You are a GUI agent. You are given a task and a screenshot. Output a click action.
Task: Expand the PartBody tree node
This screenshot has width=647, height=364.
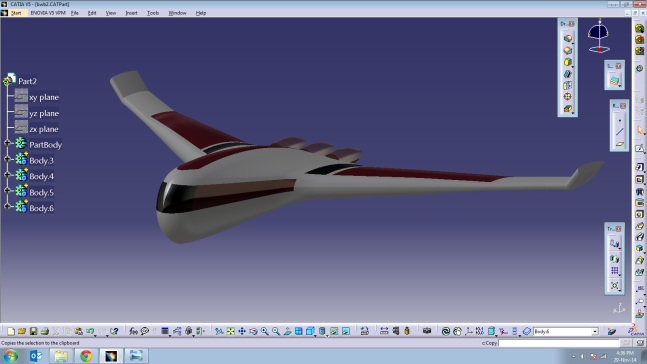(x=7, y=143)
